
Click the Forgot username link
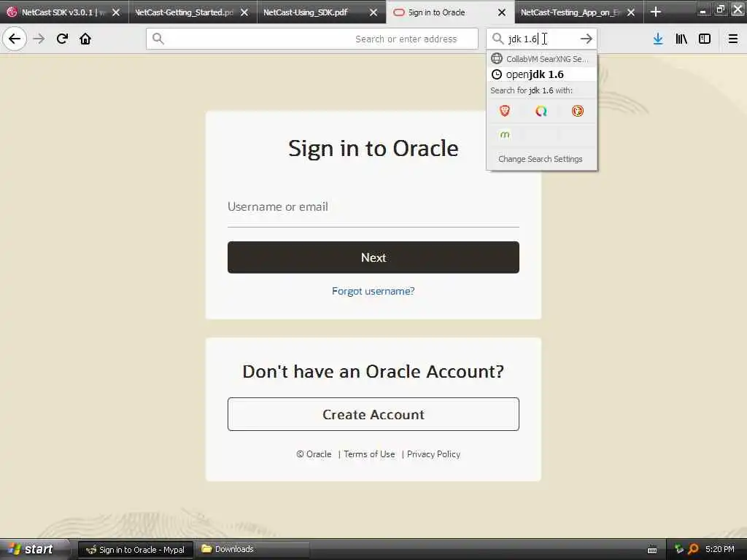tap(373, 291)
